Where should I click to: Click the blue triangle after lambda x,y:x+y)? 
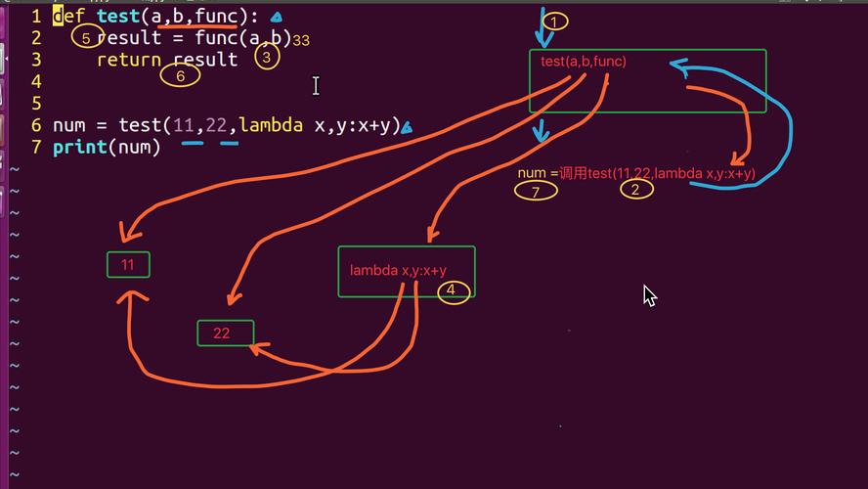(406, 128)
